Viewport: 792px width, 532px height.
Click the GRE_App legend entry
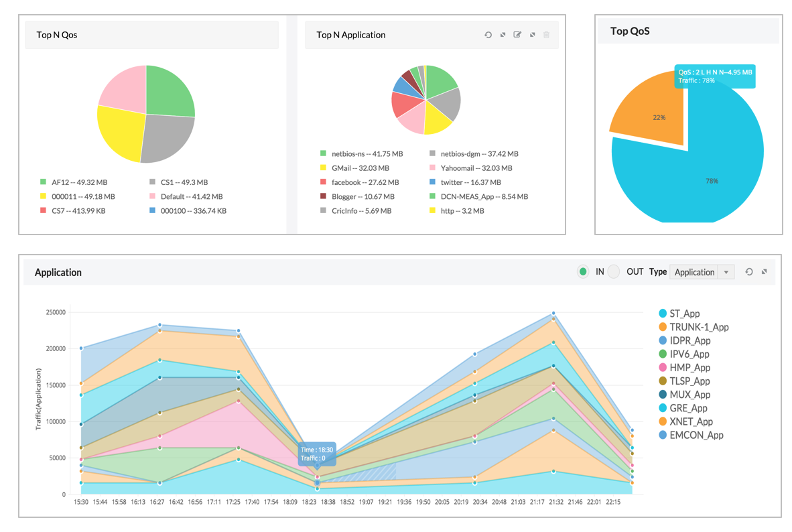tap(683, 408)
